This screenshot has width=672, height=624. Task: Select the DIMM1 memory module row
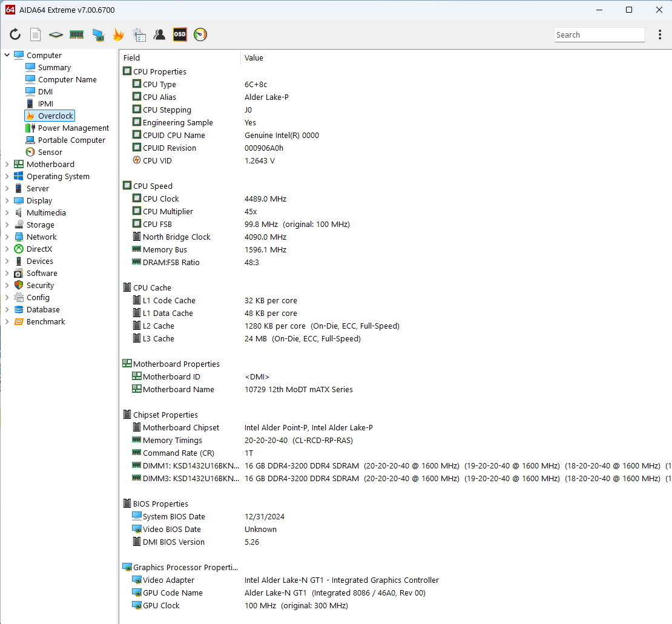point(395,465)
